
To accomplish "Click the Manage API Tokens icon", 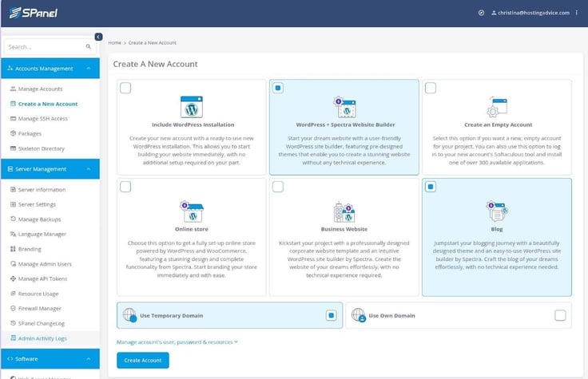I will click(13, 278).
